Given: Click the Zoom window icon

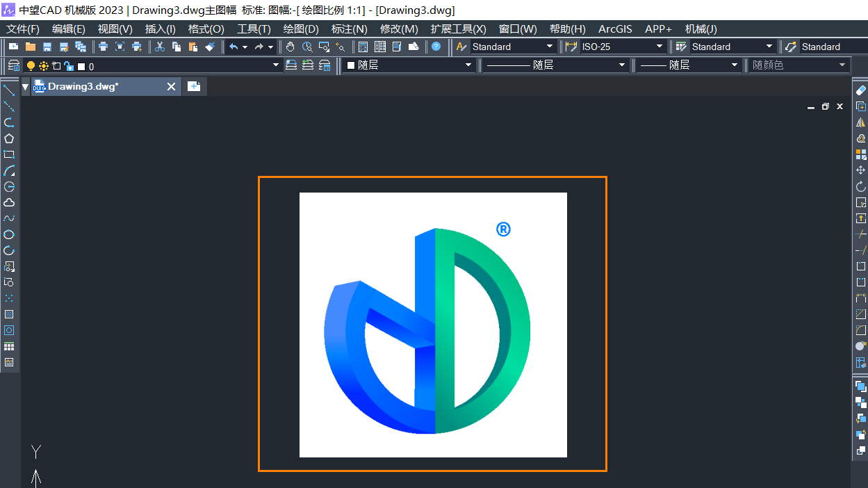Looking at the screenshot, I should click(x=324, y=47).
